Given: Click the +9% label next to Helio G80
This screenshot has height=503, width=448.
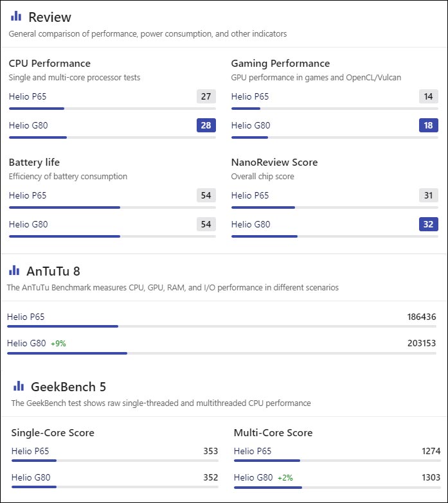Looking at the screenshot, I should tap(58, 344).
